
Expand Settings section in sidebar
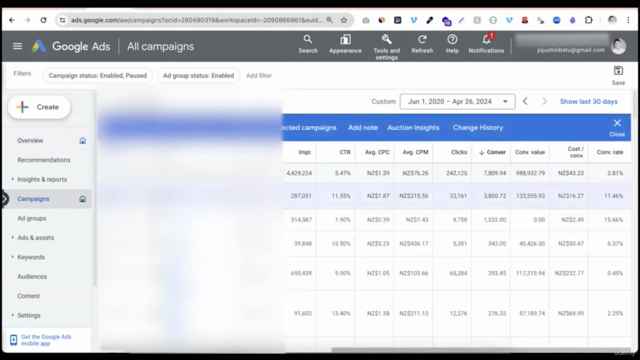coord(12,315)
